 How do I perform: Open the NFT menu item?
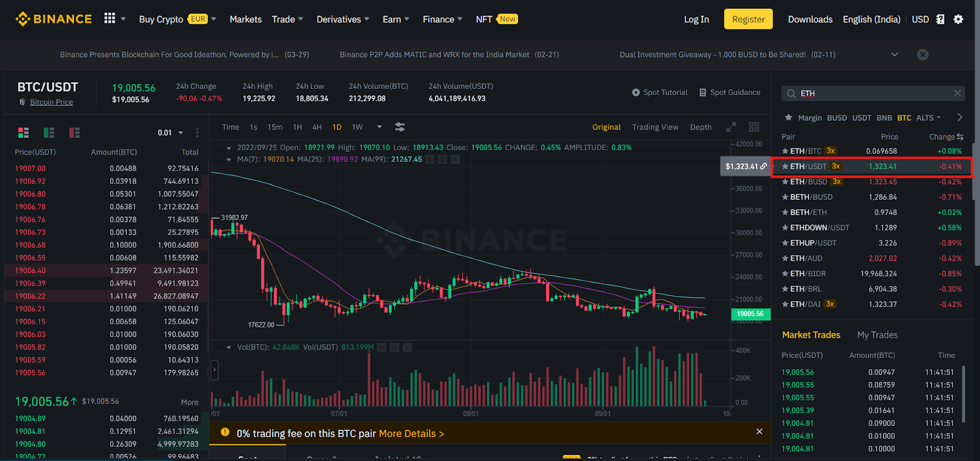(497, 19)
